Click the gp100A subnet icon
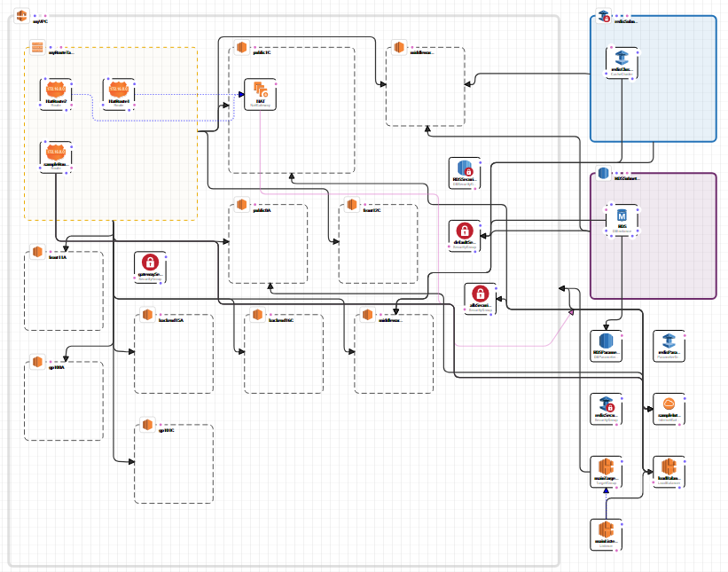 (37, 362)
